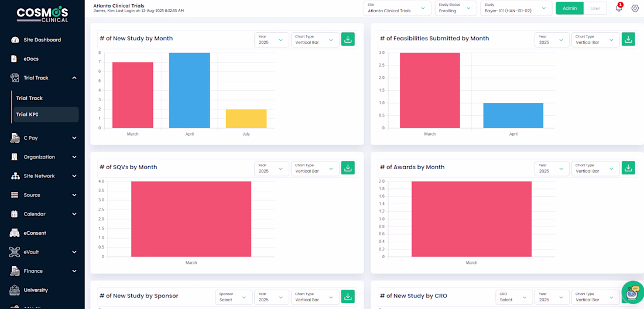Download the New Study by Month chart
The image size is (644, 309).
(x=348, y=39)
